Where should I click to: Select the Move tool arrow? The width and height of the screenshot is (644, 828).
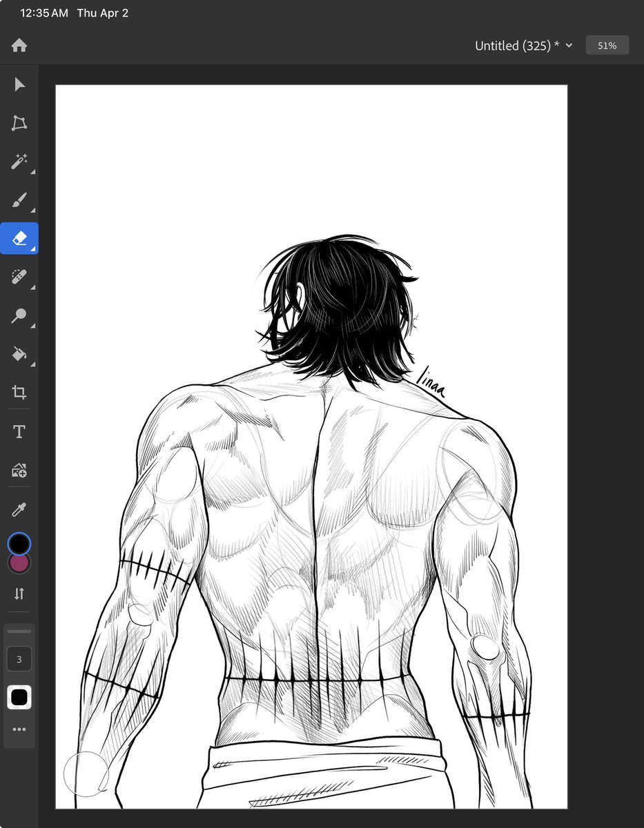coord(19,84)
